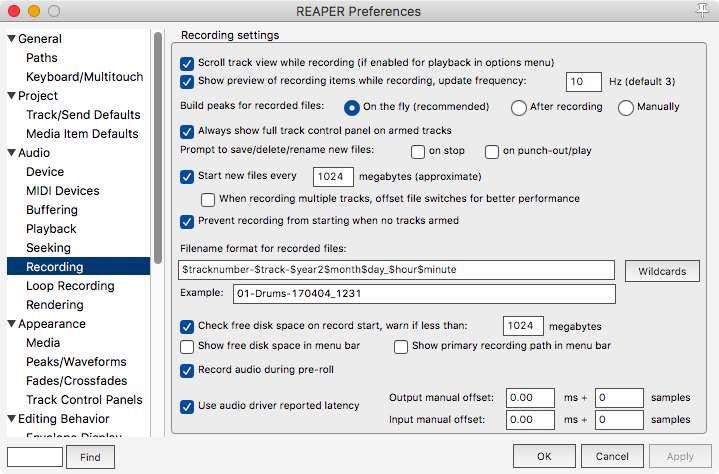Collapse the Project tree section
This screenshot has height=474, width=719.
click(x=12, y=96)
